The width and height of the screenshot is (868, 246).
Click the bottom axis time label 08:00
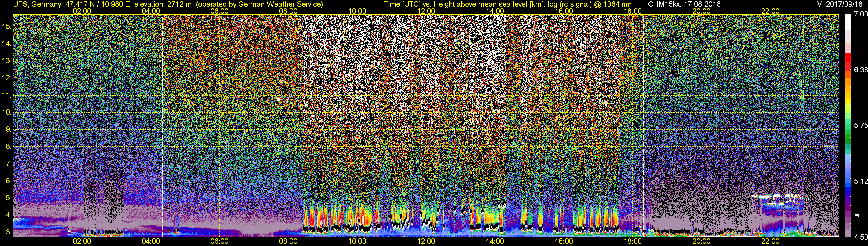pos(288,241)
